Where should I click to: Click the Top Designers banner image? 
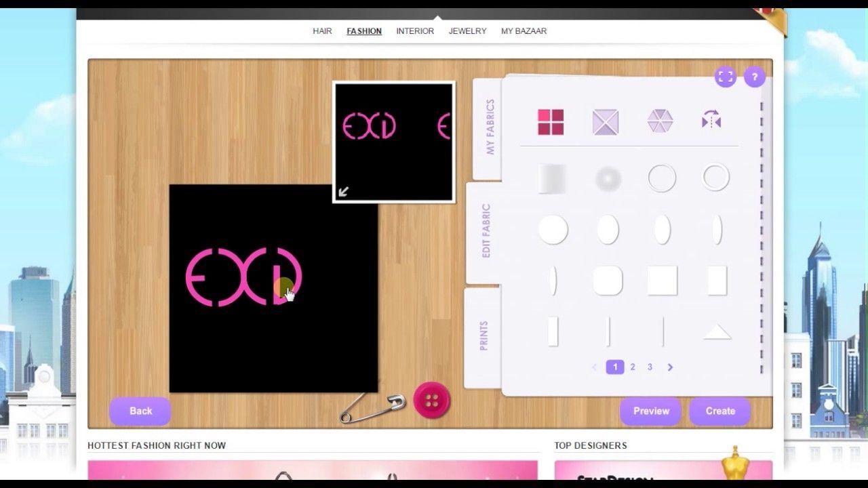(663, 470)
